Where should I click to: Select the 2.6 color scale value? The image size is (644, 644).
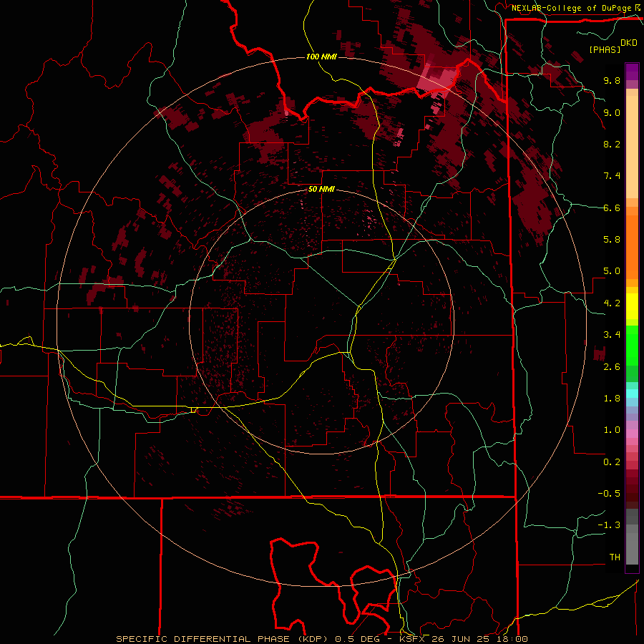pos(612,367)
